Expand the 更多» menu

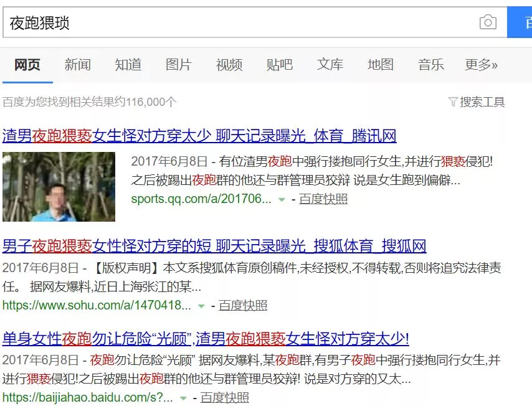click(x=481, y=64)
